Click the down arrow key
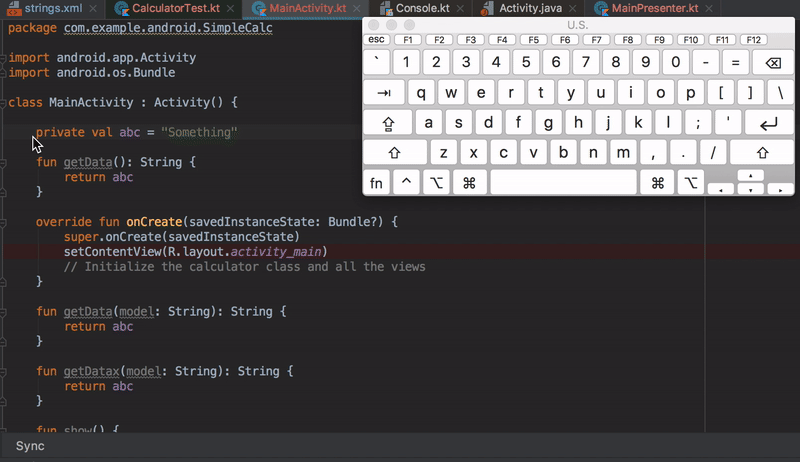Image resolution: width=800 pixels, height=462 pixels. pos(751,190)
